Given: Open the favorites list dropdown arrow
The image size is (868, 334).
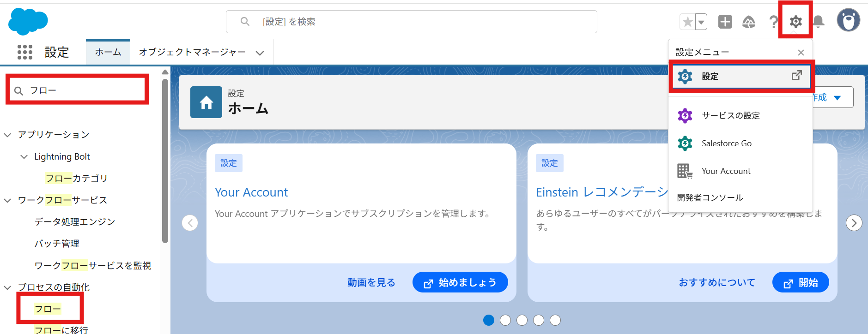Looking at the screenshot, I should point(701,22).
